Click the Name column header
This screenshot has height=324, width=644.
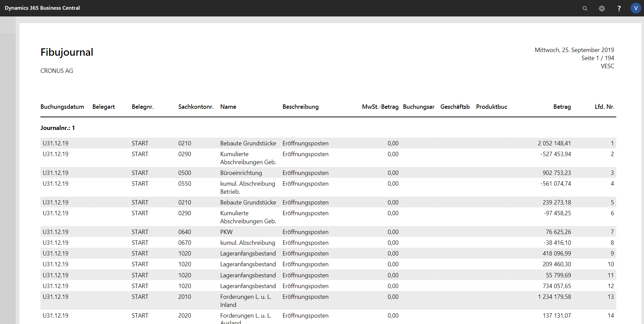pyautogui.click(x=228, y=107)
